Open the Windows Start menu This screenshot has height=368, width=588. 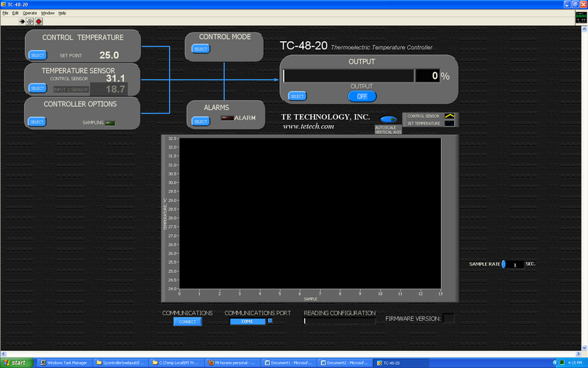16,363
